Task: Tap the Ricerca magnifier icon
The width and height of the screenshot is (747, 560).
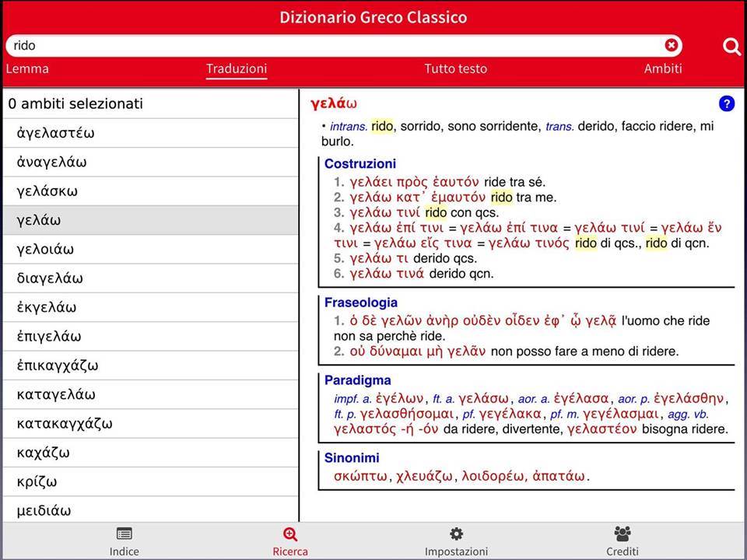Action: coord(290,534)
